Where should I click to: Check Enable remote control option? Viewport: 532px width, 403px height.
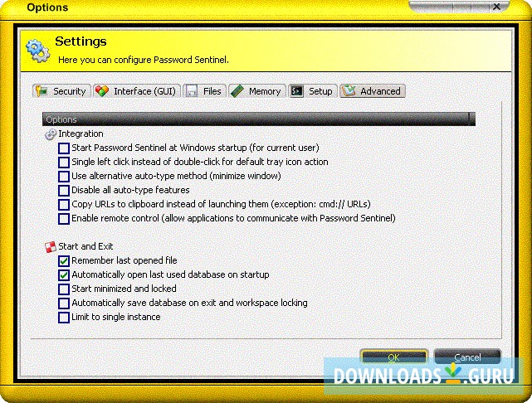[x=64, y=219]
